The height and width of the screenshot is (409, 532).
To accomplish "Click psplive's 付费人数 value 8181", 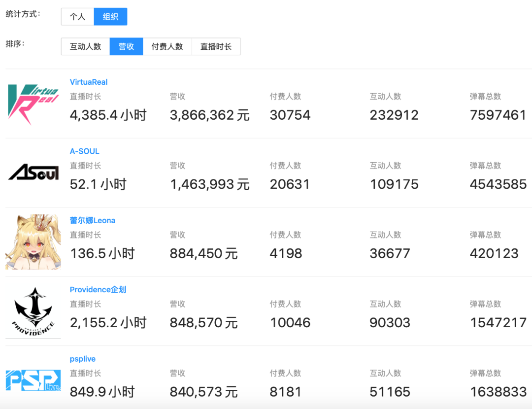I will click(285, 392).
